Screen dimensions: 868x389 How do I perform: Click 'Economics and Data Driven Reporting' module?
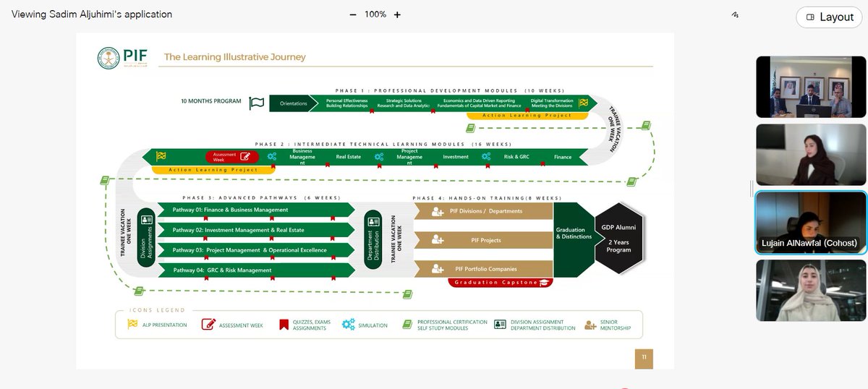[x=478, y=101]
